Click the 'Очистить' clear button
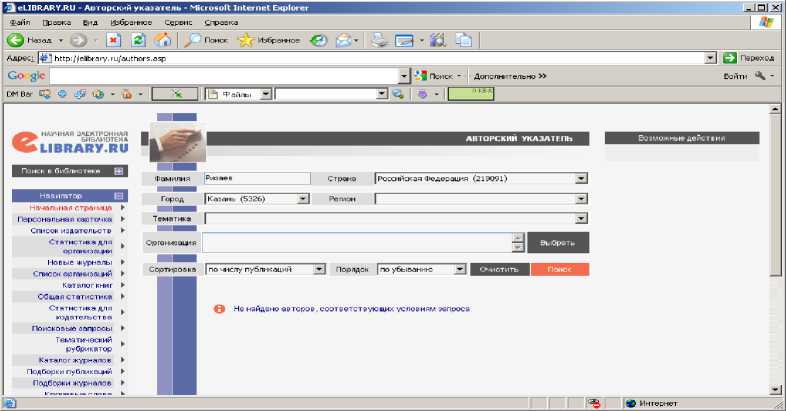786x411 pixels. pyautogui.click(x=499, y=270)
